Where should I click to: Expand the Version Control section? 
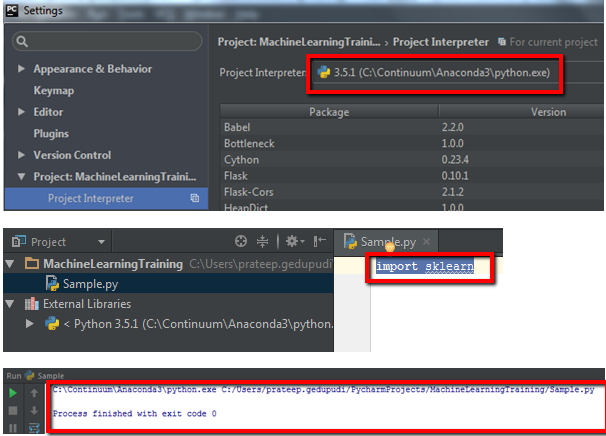coord(22,155)
